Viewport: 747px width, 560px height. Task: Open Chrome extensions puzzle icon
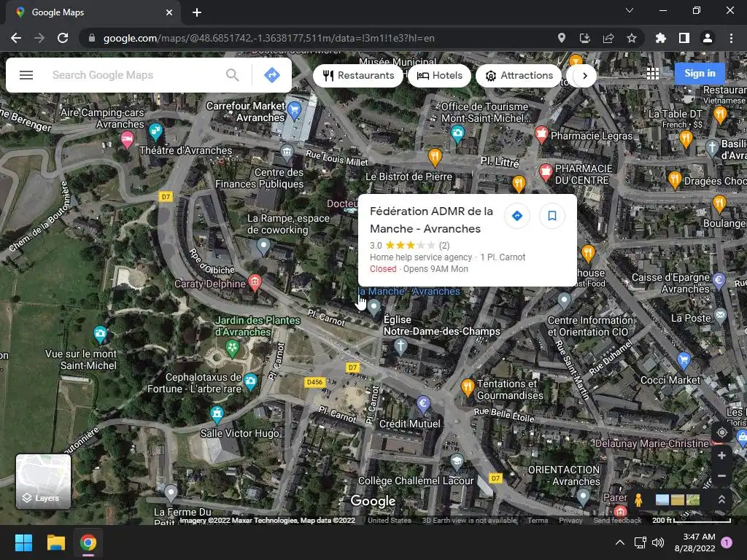tap(661, 38)
